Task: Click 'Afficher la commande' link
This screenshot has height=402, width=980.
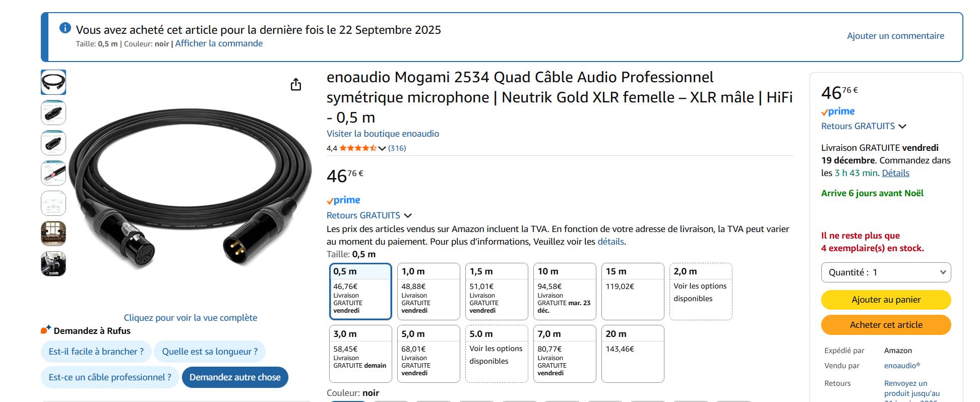Action: point(219,43)
